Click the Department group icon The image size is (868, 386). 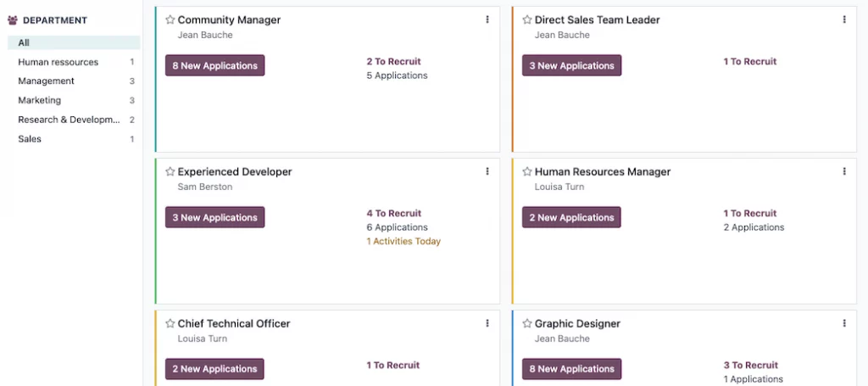point(13,20)
